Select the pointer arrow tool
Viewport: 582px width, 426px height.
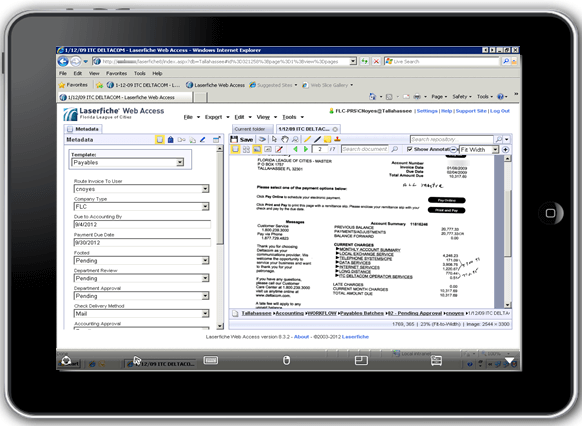274,140
